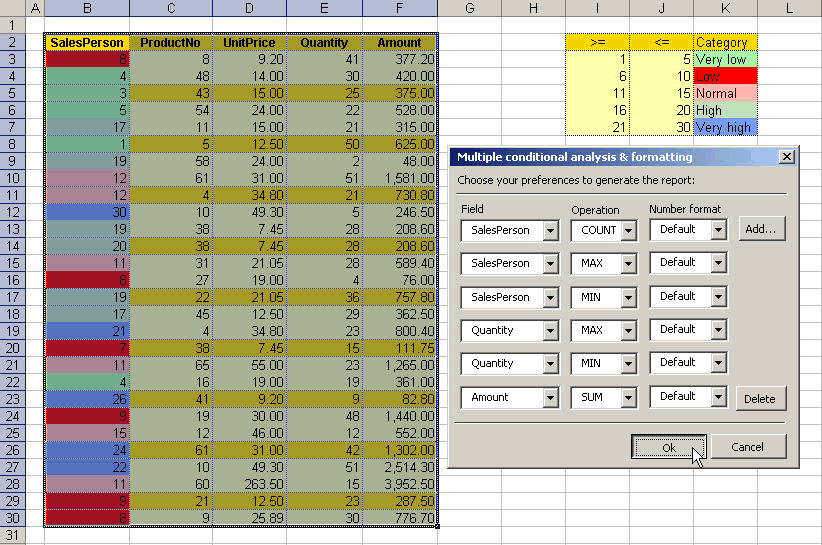Open first Number format Default dropdown
The height and width of the screenshot is (545, 822).
click(x=719, y=230)
